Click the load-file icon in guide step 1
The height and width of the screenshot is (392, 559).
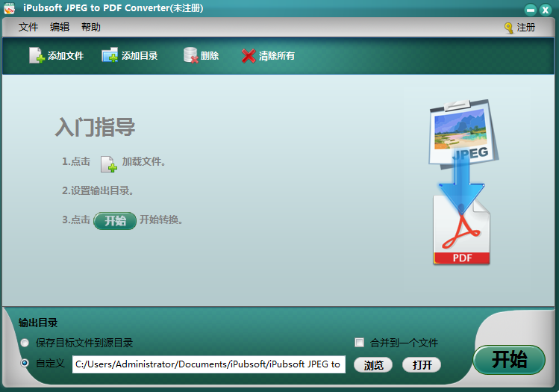[x=108, y=164]
